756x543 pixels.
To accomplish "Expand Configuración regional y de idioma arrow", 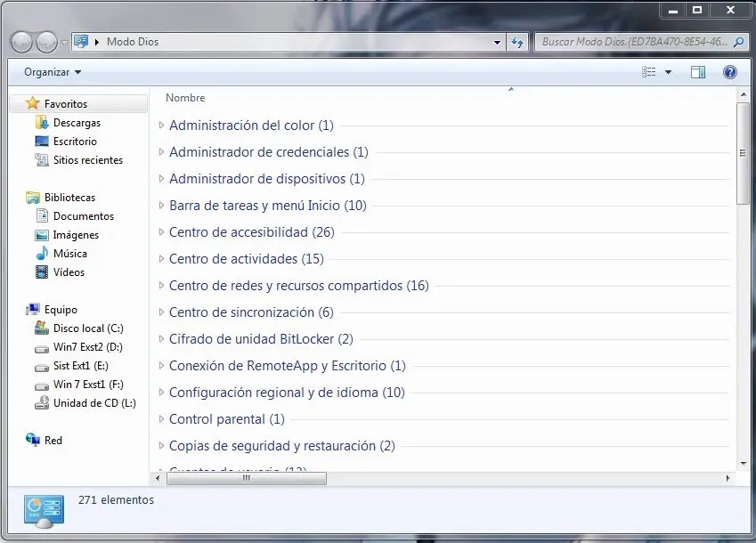I will (161, 393).
